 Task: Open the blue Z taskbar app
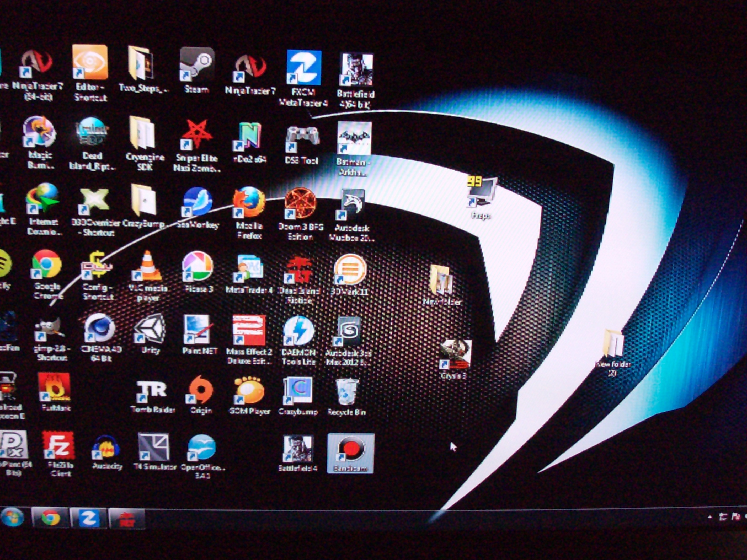89,518
